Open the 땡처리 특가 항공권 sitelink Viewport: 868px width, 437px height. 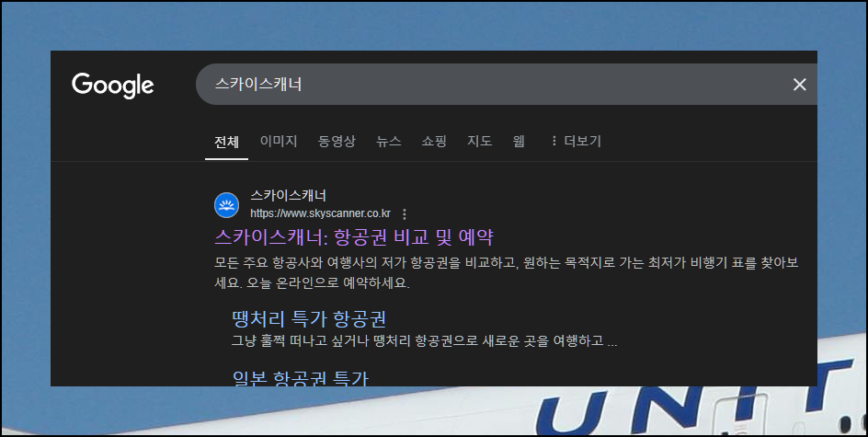(x=309, y=319)
